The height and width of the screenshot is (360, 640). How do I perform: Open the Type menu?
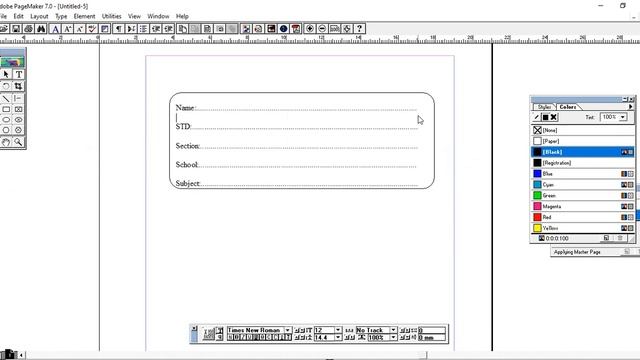pyautogui.click(x=61, y=16)
